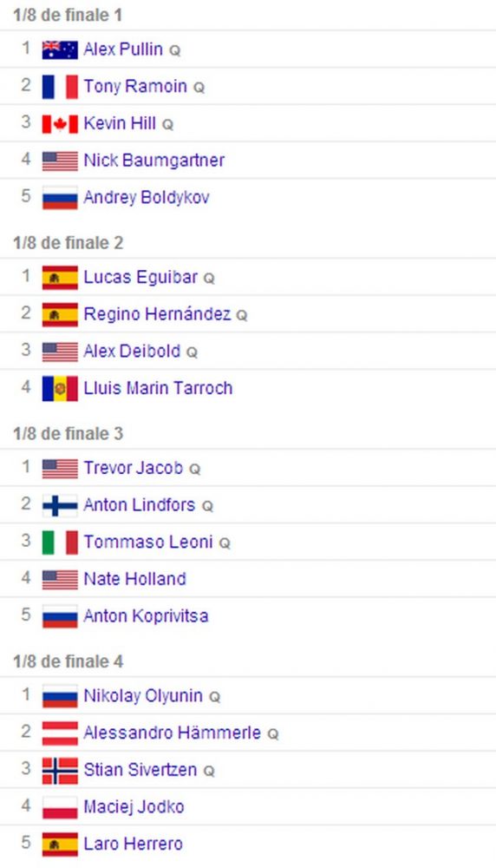Open Alex Deibold's athlete page
The height and width of the screenshot is (868, 496).
point(132,351)
